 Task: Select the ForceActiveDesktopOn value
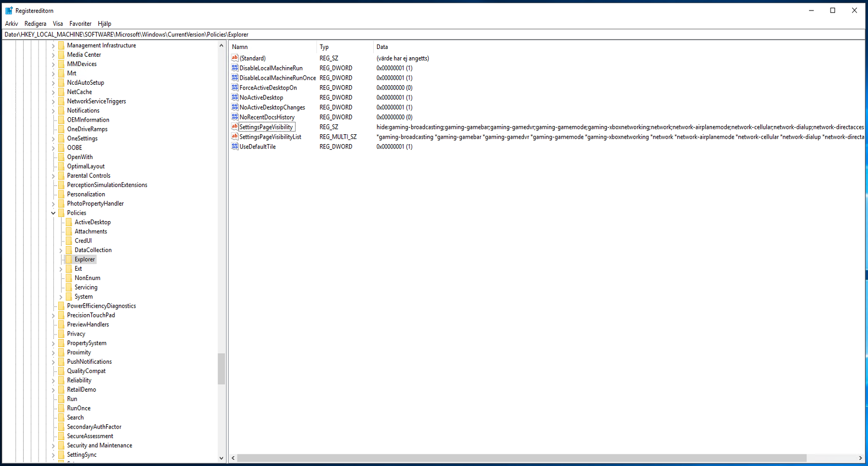tap(268, 88)
